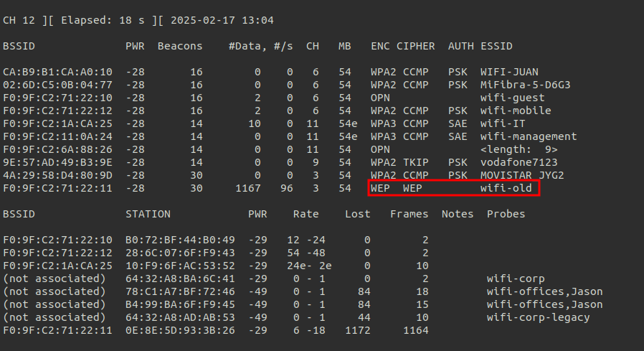Image resolution: width=644 pixels, height=351 pixels.
Task: Select station 0E:8E:5D:93:3B:26
Action: coord(180,330)
